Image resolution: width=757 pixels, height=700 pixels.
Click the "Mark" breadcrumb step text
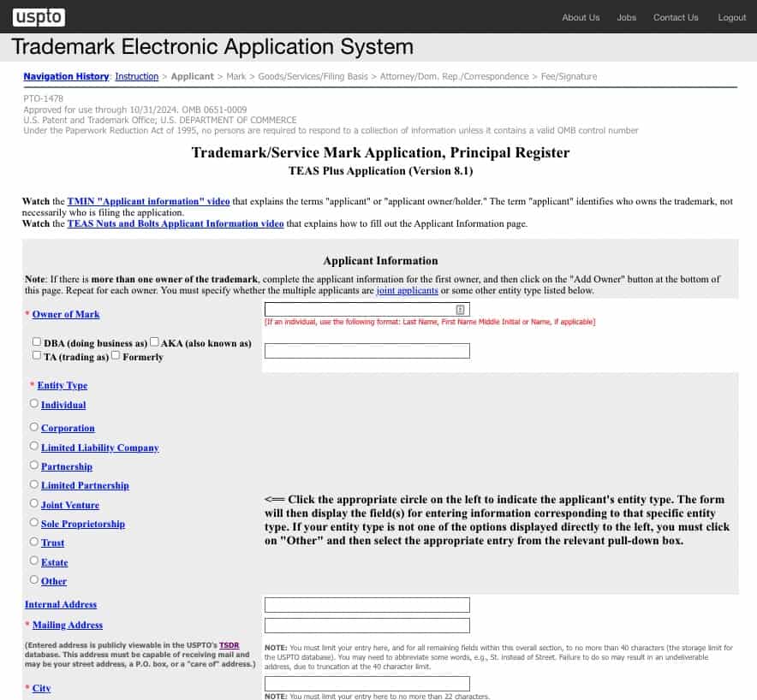pos(236,76)
